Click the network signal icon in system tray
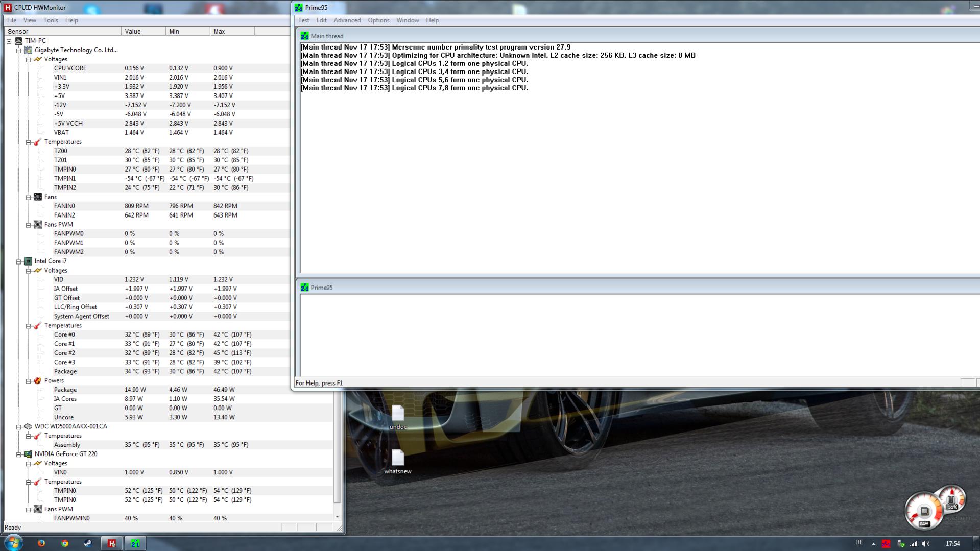980x551 pixels. tap(914, 544)
